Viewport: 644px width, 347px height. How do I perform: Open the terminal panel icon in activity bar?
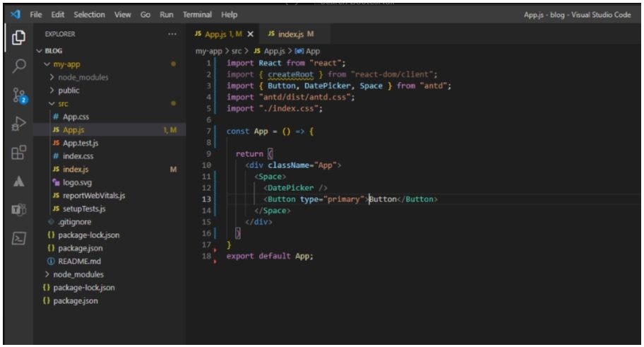click(x=19, y=238)
